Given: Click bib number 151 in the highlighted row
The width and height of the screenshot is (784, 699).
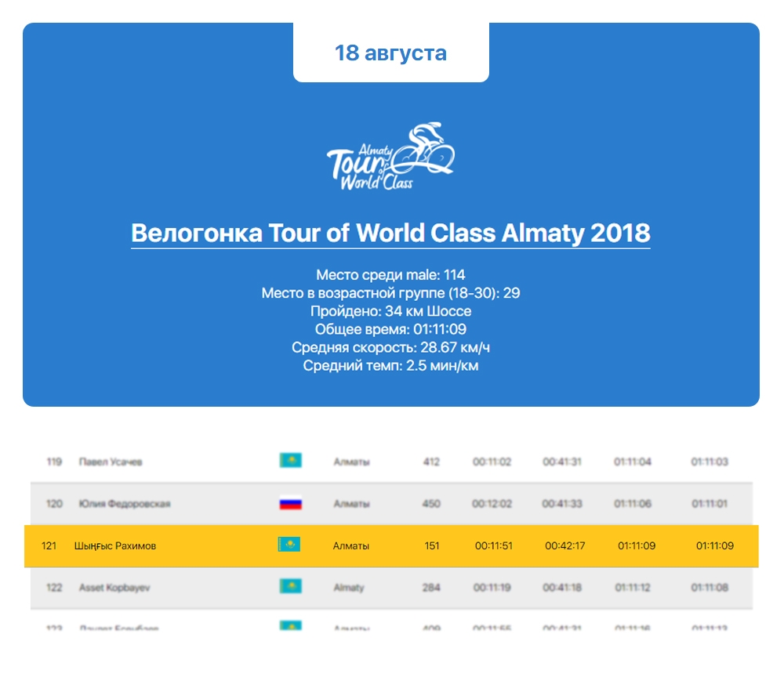Looking at the screenshot, I should point(432,545).
